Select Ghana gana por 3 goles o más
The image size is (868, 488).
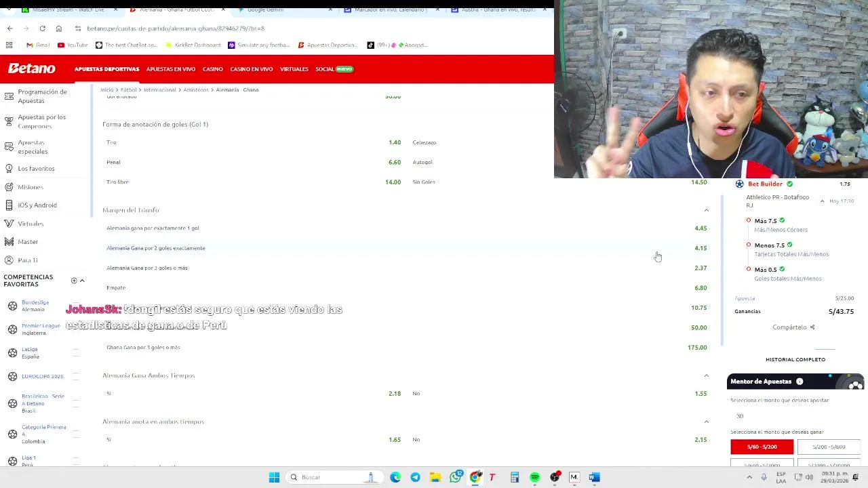click(406, 347)
